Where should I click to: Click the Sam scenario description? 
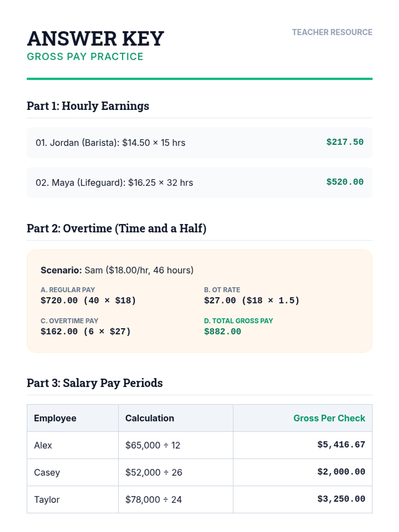(x=117, y=270)
